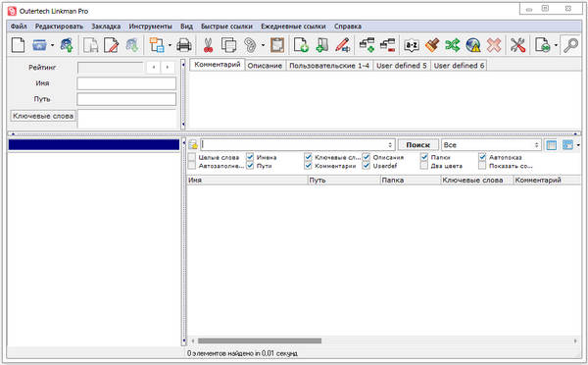The width and height of the screenshot is (588, 365).
Task: Click the horizontal scrollbar under results list
Action: [260, 341]
